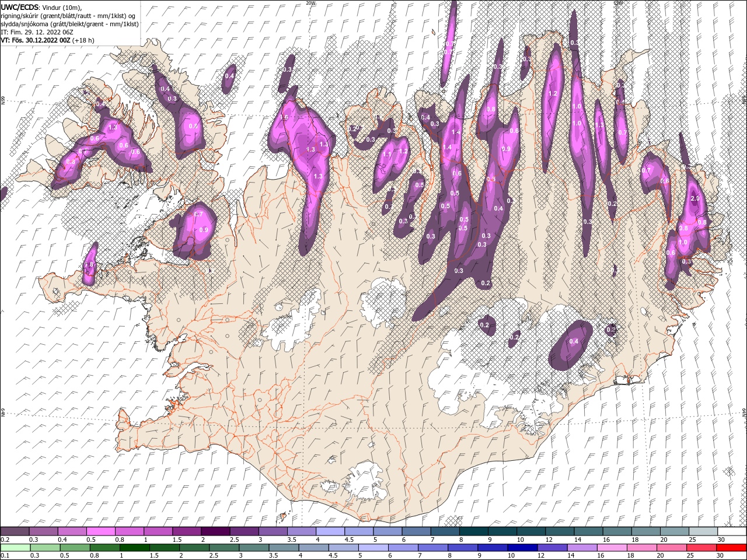
Task: Pick the pale green 0.1 rain scale swatch
Action: click(x=15, y=548)
